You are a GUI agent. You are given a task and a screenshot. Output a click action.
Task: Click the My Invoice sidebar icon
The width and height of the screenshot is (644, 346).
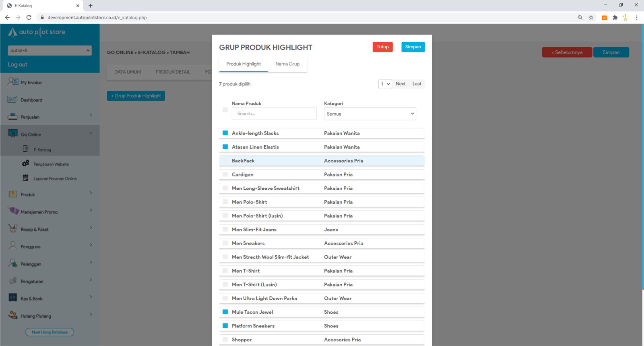pyautogui.click(x=13, y=82)
